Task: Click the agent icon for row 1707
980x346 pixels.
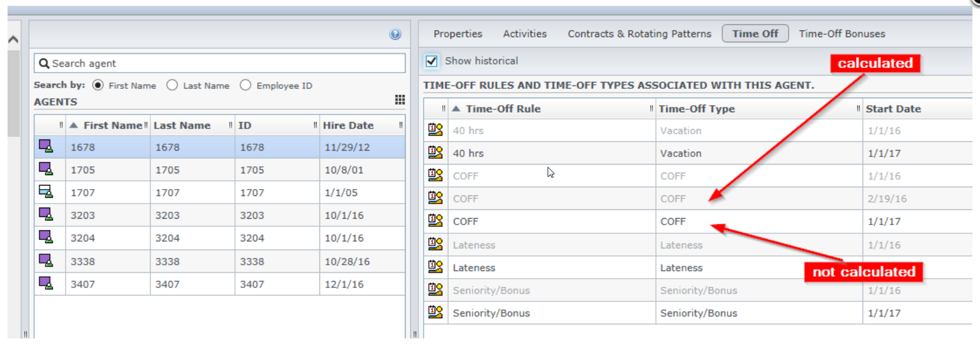Action: coord(45,192)
